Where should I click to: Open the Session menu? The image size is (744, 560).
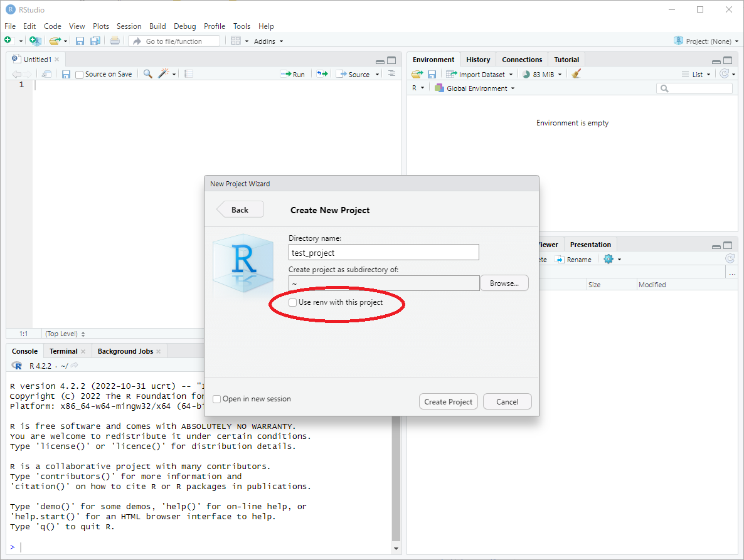[129, 26]
